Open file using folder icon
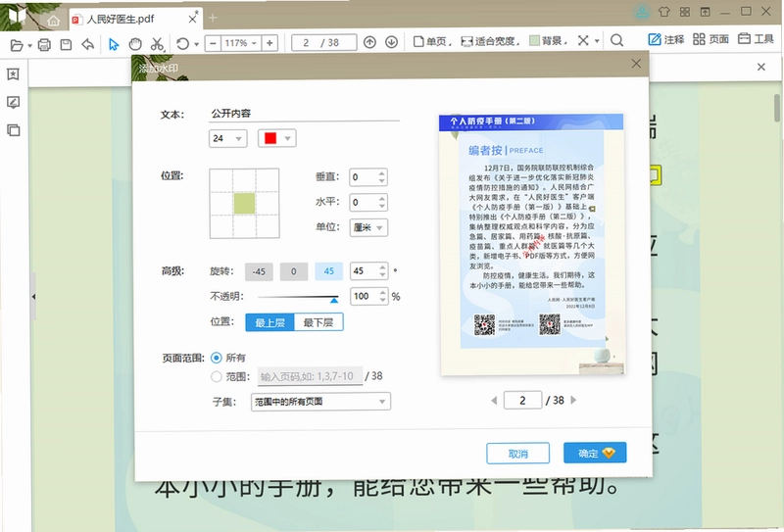 pyautogui.click(x=17, y=44)
